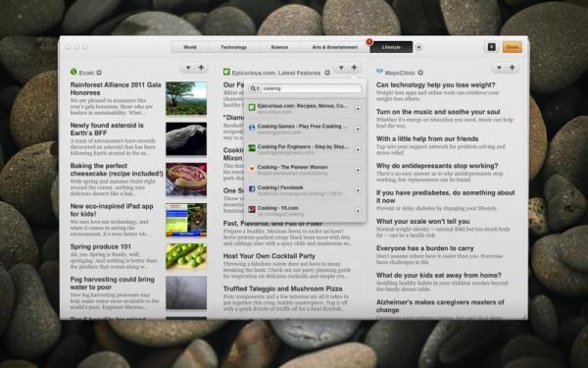This screenshot has height=368, width=588.
Task: Click magnifier icon in search popup
Action: click(254, 88)
